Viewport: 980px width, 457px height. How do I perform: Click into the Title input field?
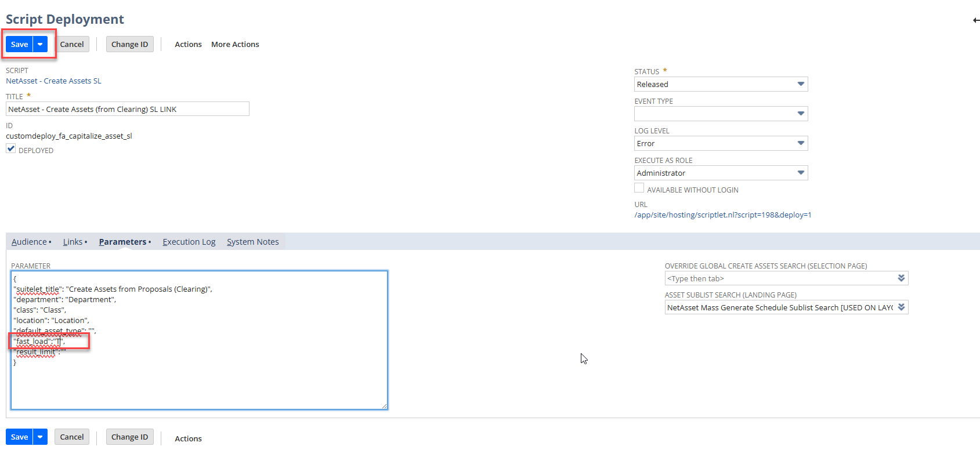(128, 109)
